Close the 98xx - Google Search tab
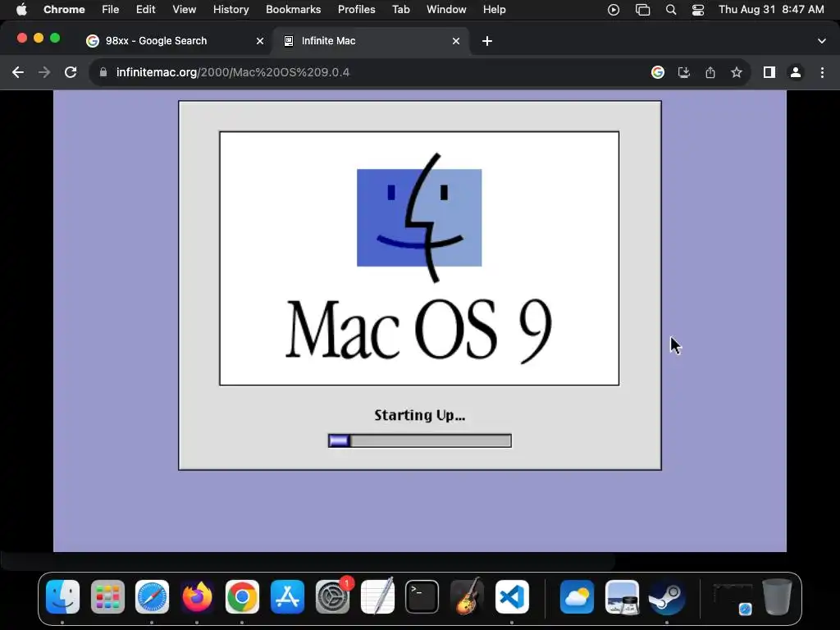Viewport: 840px width, 630px height. click(260, 41)
